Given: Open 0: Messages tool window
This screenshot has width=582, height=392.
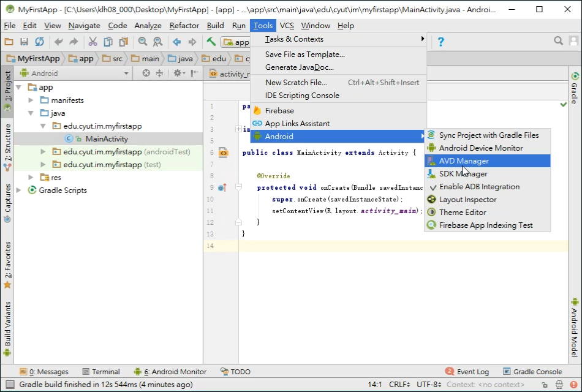Looking at the screenshot, I should pos(43,372).
